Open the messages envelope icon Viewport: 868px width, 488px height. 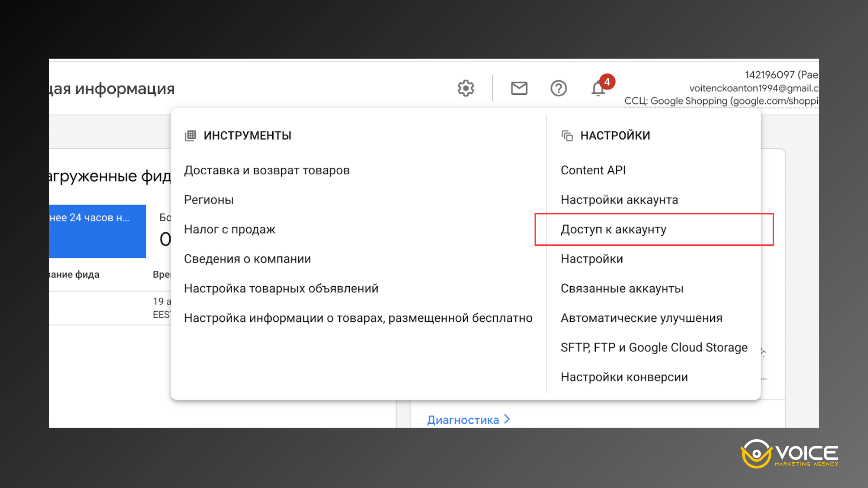coord(519,88)
